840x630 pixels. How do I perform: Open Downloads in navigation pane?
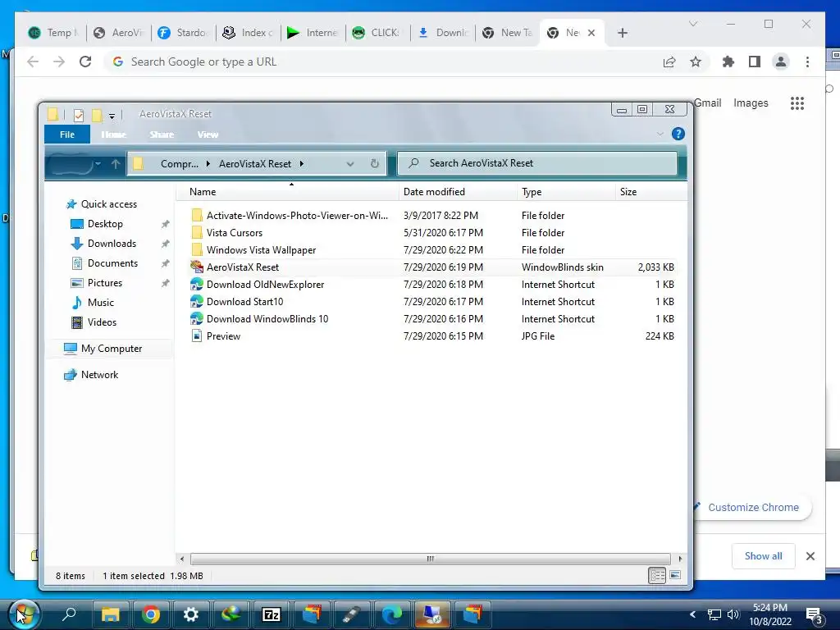[x=112, y=244]
